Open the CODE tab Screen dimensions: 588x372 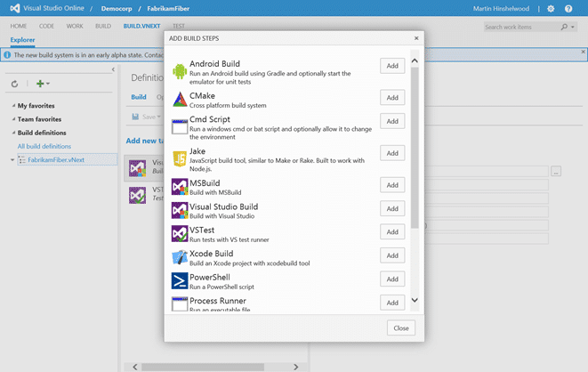[46, 26]
